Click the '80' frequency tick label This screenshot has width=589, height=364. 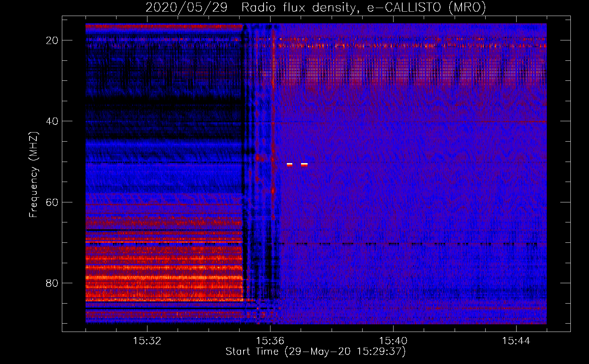[x=52, y=283]
